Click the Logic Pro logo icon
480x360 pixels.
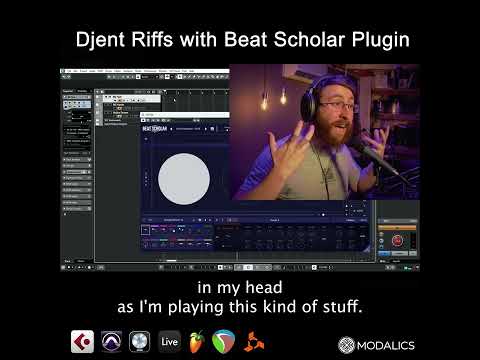pos(139,342)
